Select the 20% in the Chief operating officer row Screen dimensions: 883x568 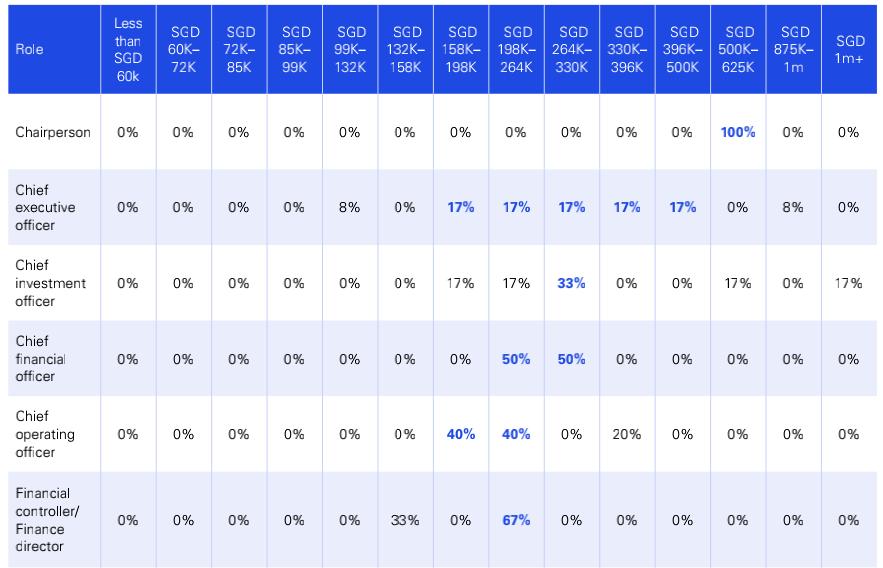click(x=627, y=434)
